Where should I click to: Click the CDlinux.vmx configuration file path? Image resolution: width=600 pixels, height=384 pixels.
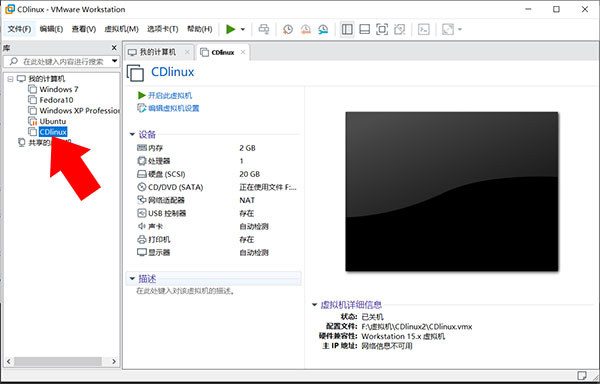417,327
